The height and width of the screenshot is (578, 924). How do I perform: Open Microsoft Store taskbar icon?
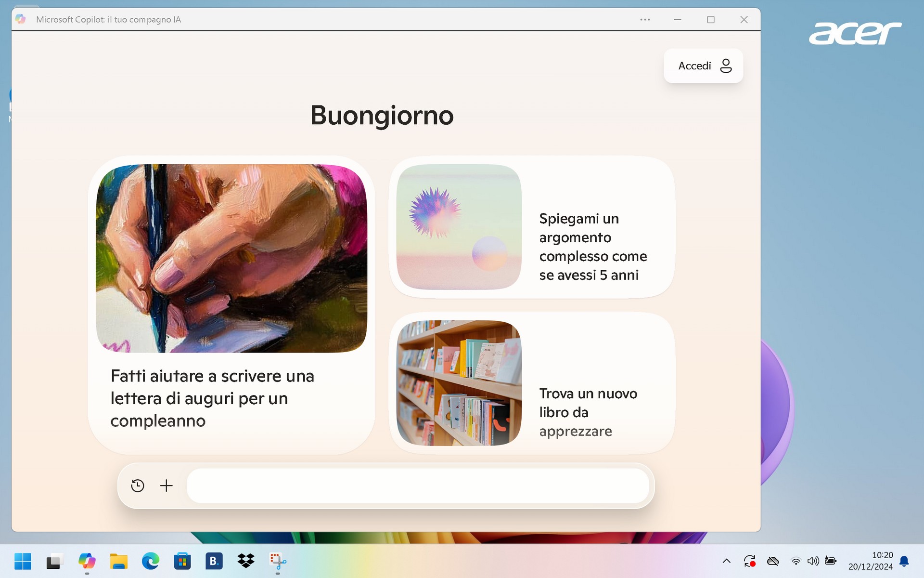182,561
